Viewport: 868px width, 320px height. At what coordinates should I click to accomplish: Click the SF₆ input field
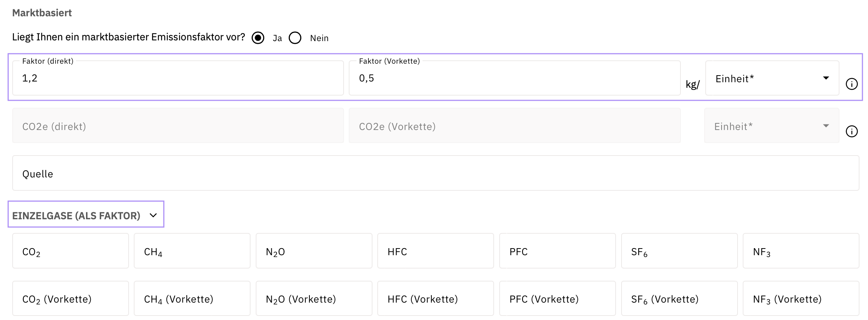[679, 251]
